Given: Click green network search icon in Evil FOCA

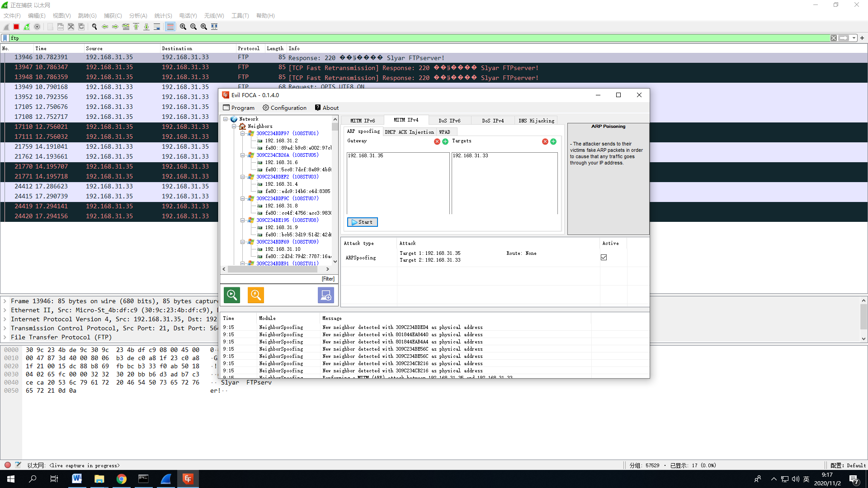Looking at the screenshot, I should [232, 295].
